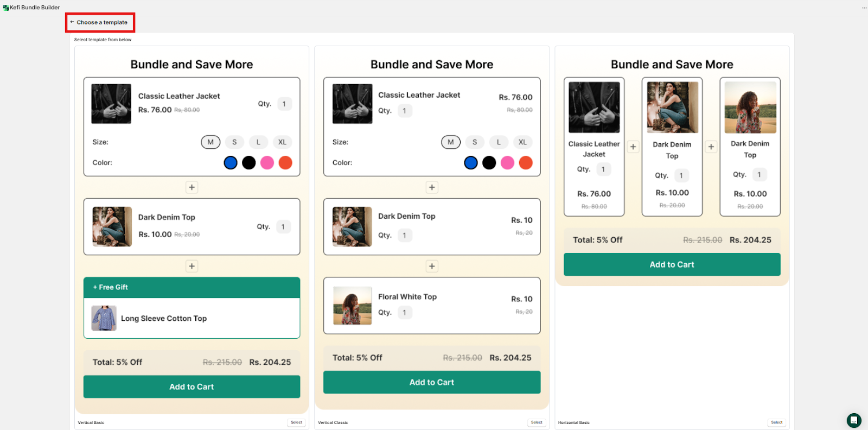Click plus icon above Free Gift section
Viewport: 868px width, 430px height.
click(x=192, y=266)
